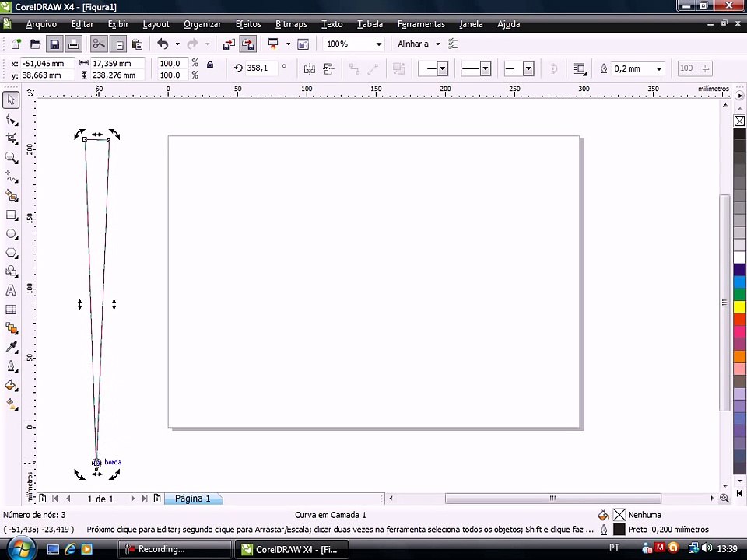
Task: Paste from clipboard
Action: point(137,44)
